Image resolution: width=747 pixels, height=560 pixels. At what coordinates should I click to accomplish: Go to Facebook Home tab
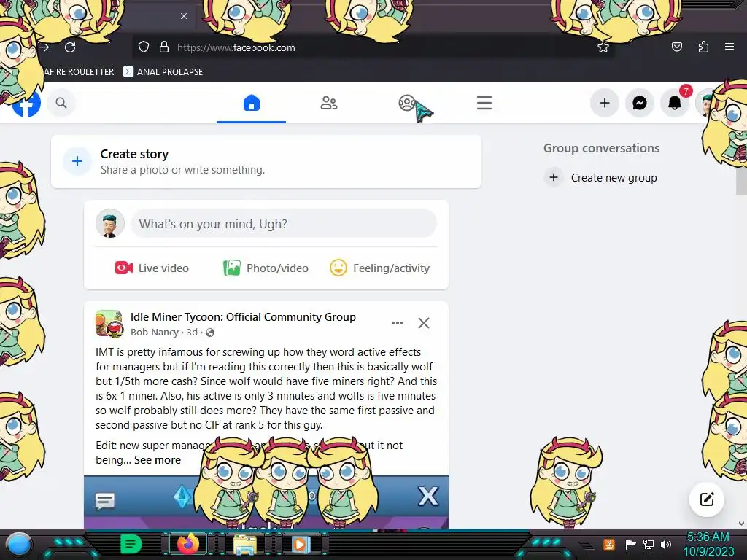252,103
